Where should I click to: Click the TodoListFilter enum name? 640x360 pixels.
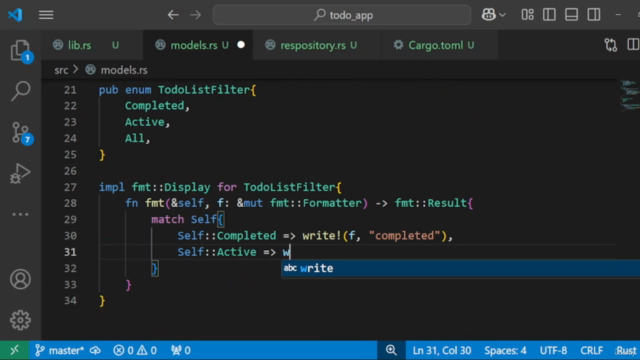[204, 90]
